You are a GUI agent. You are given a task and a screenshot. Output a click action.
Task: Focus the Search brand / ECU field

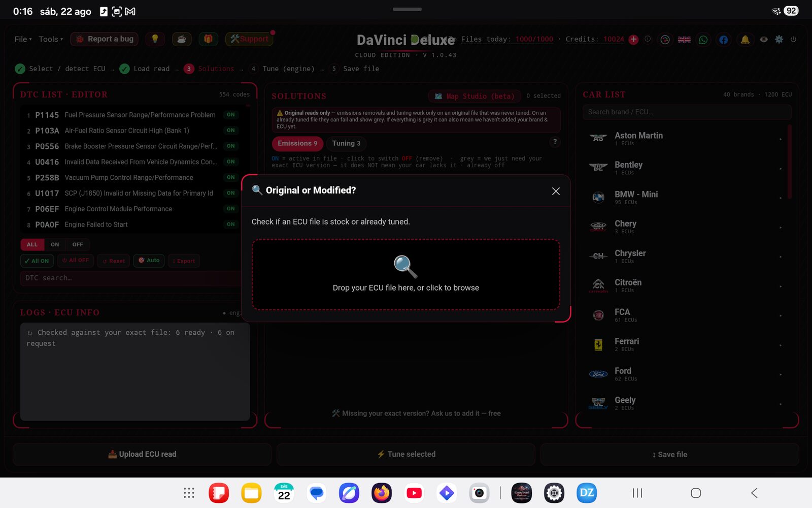tap(687, 112)
